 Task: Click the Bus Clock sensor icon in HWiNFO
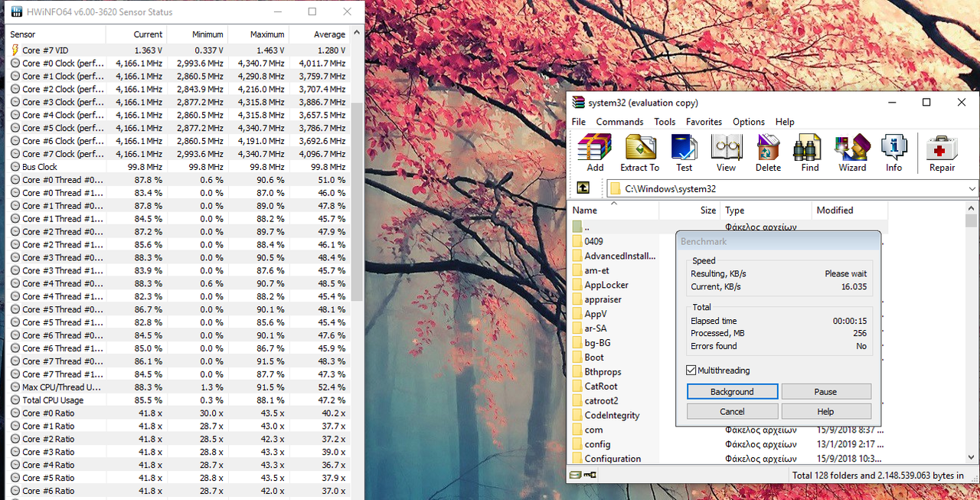pyautogui.click(x=15, y=167)
